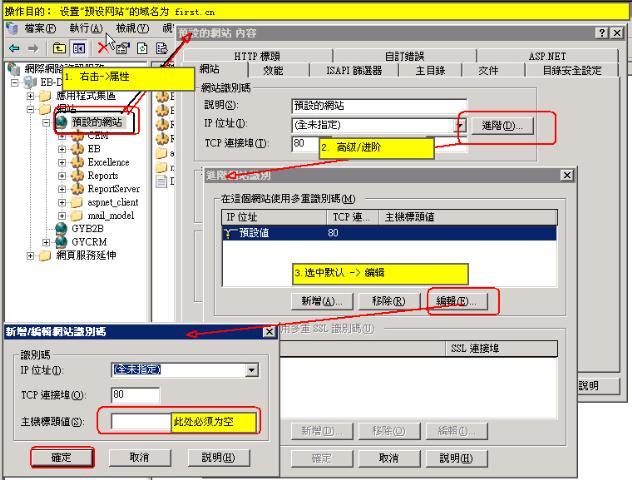Expand the Excellence tree node
Image resolution: width=632 pixels, height=480 pixels.
click(62, 162)
